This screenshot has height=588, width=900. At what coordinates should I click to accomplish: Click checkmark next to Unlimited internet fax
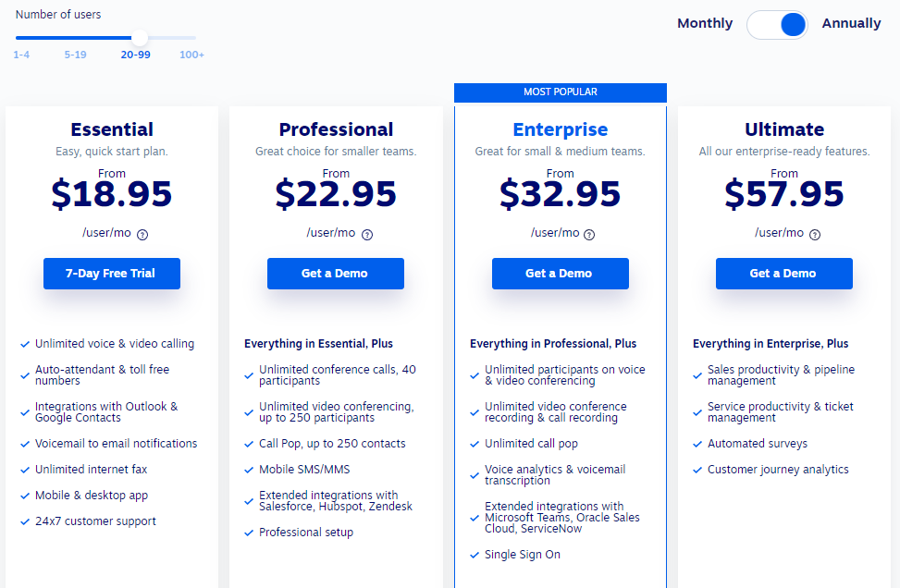click(25, 470)
